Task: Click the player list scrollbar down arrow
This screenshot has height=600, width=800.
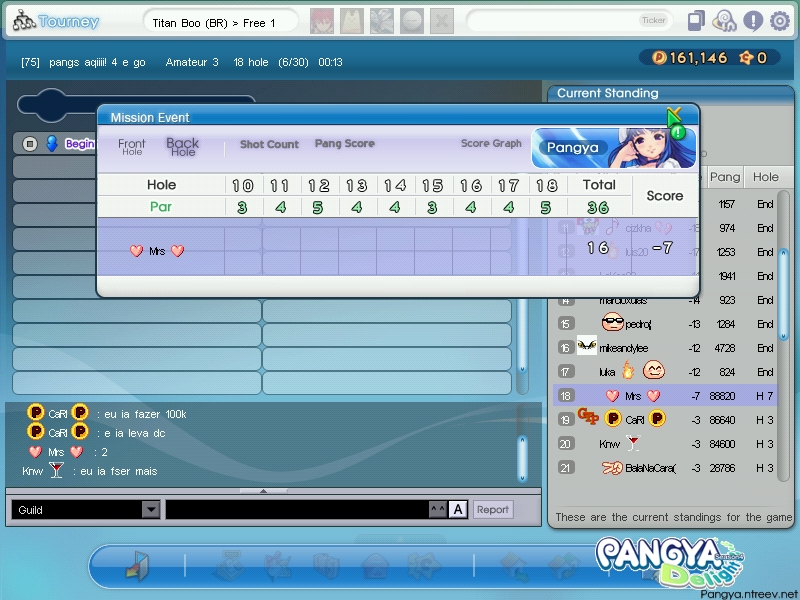Action: pos(522,368)
